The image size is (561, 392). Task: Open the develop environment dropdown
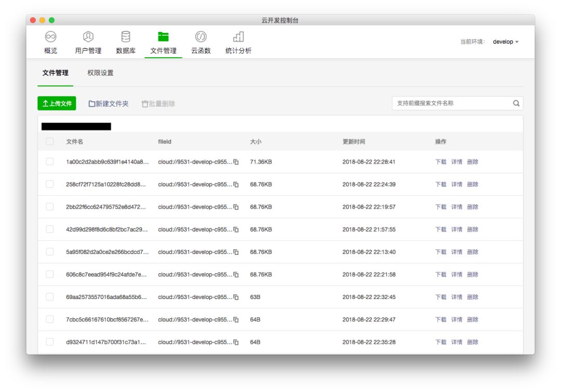click(x=505, y=42)
